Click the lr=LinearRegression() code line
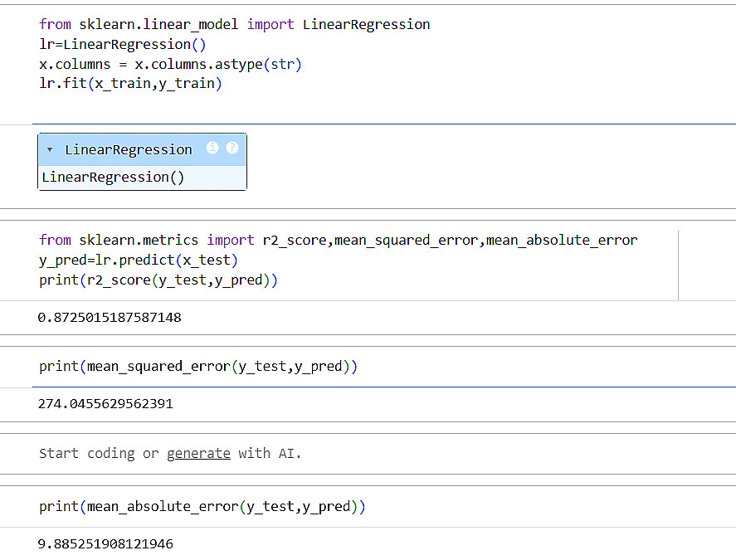This screenshot has width=736, height=560. click(x=123, y=45)
